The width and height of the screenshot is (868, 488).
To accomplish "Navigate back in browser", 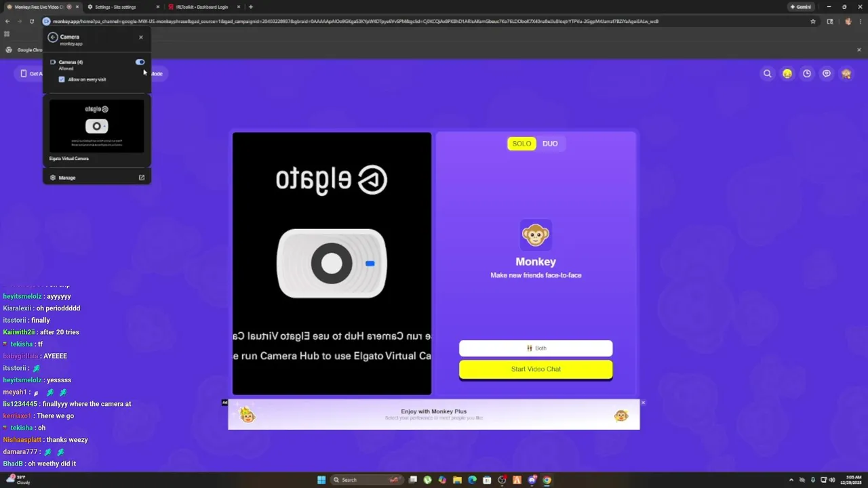I will [7, 21].
